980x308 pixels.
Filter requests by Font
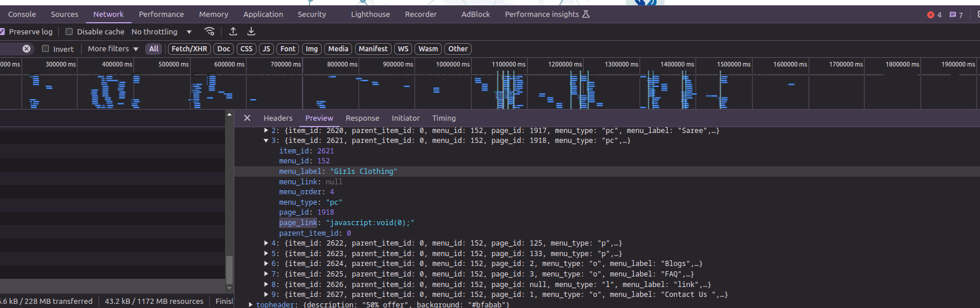(x=288, y=49)
